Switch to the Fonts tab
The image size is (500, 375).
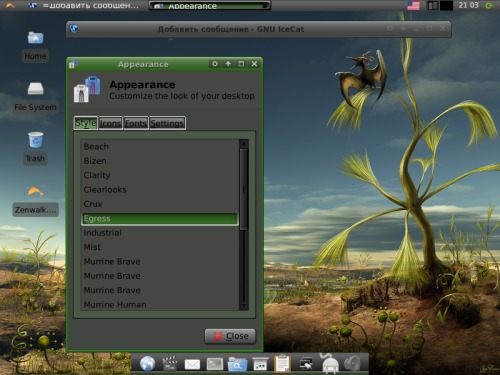(136, 123)
